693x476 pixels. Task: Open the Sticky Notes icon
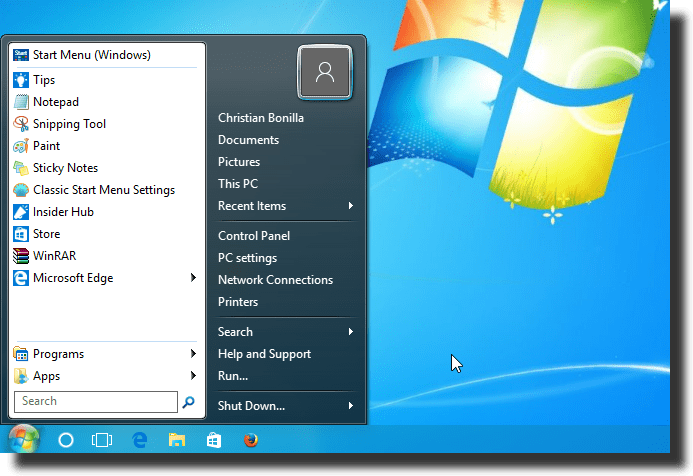pos(21,168)
